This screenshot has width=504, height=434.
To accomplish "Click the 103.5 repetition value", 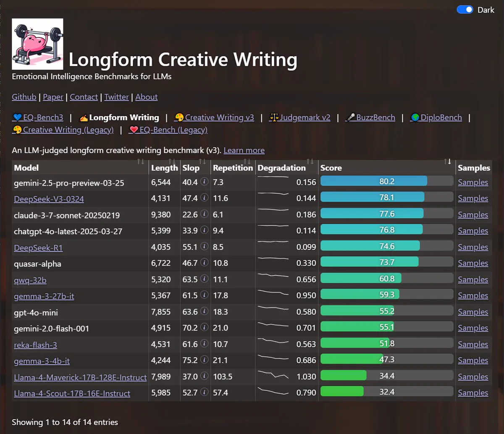I will (x=223, y=376).
